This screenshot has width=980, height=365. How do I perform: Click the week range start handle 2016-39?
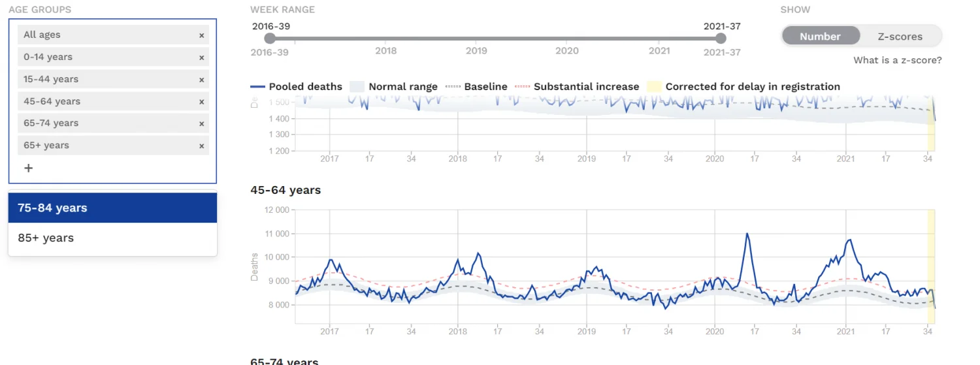[270, 39]
